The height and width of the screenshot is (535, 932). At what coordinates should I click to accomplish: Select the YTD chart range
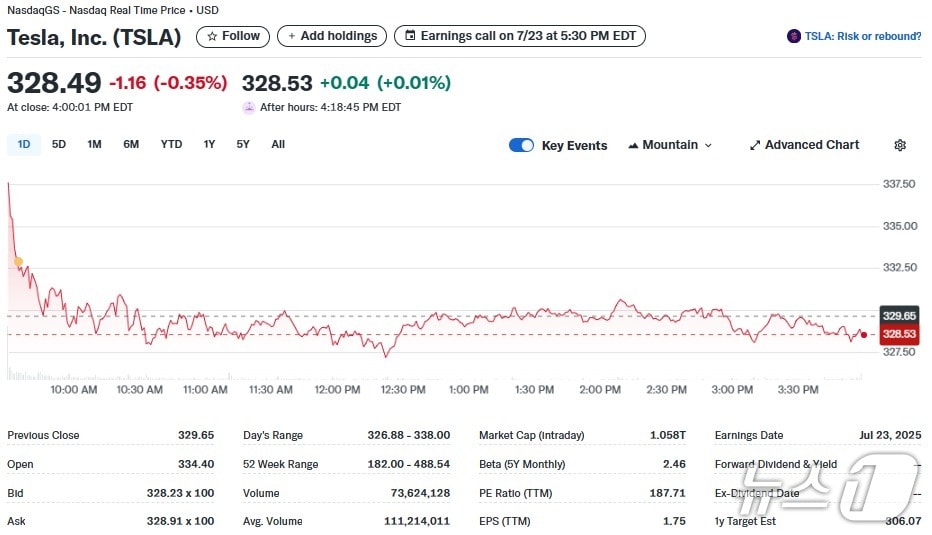(x=171, y=144)
